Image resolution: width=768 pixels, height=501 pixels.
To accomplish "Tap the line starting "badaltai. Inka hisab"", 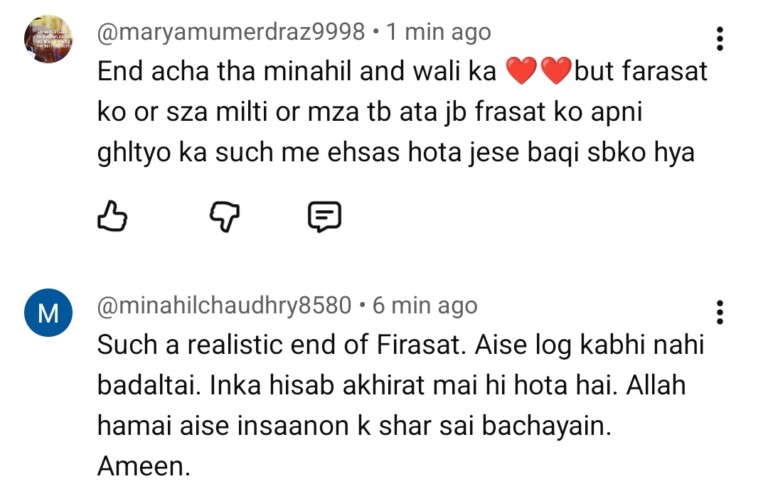I will pyautogui.click(x=390, y=384).
